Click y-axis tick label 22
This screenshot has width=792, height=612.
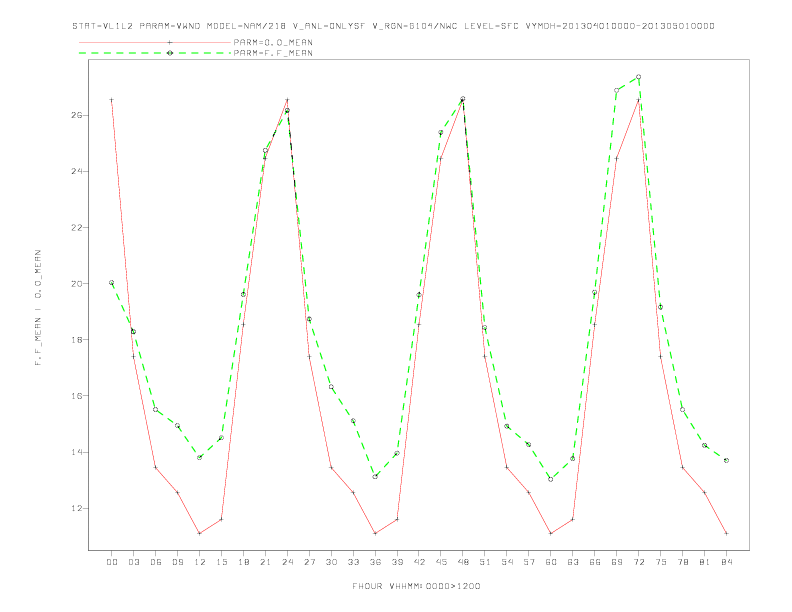[77, 227]
